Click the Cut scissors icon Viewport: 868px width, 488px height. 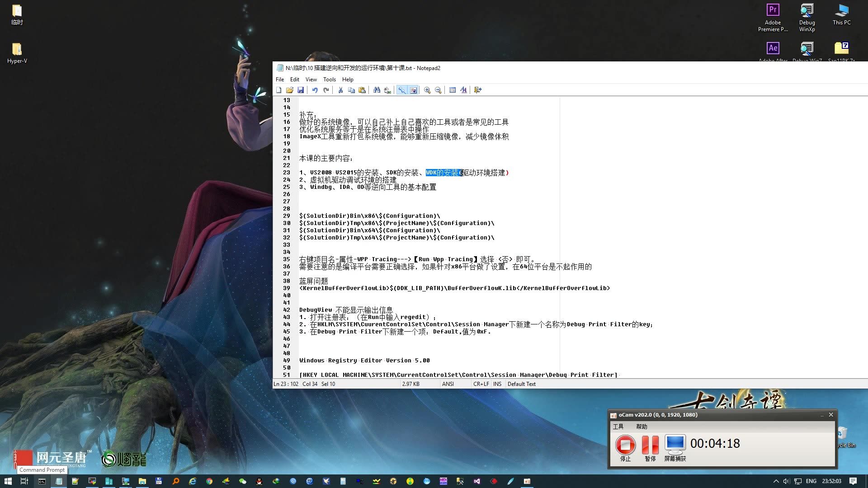click(x=340, y=90)
